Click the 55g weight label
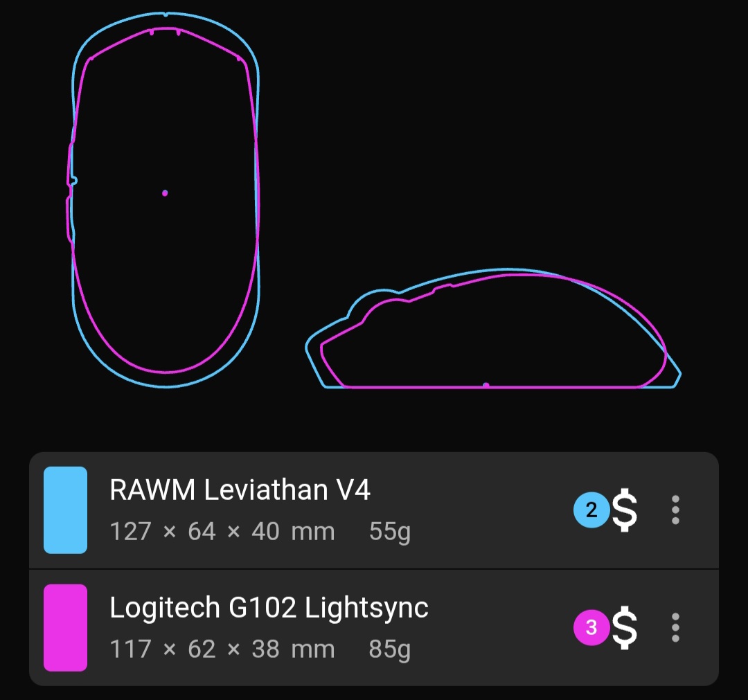748x700 pixels. pyautogui.click(x=390, y=532)
